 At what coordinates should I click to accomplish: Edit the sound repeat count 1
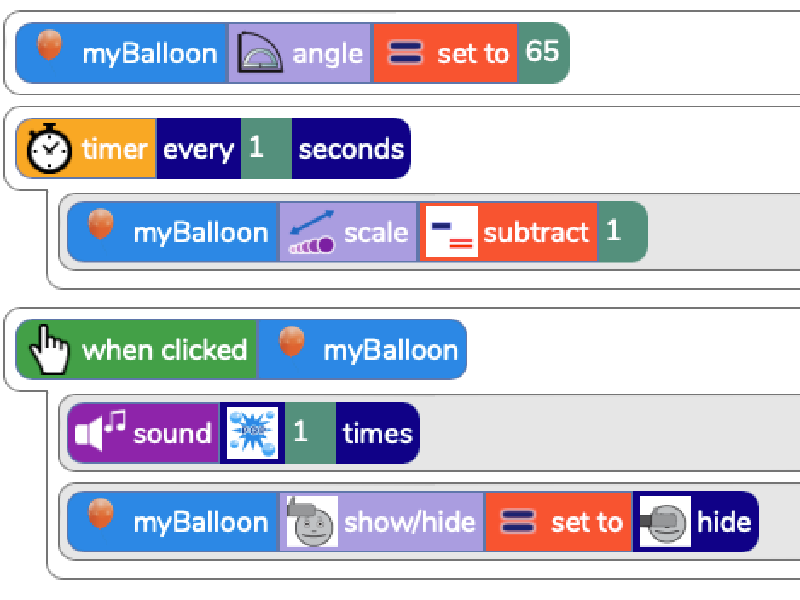pos(310,433)
